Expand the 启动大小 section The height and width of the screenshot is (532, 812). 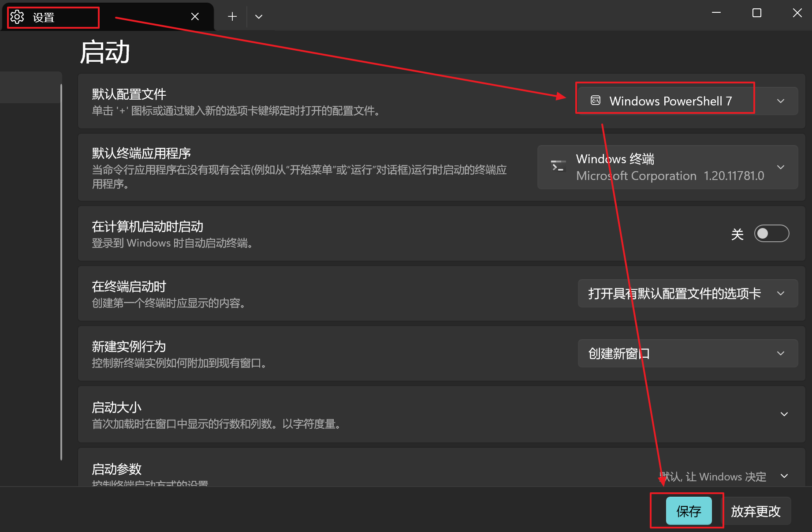(442, 414)
